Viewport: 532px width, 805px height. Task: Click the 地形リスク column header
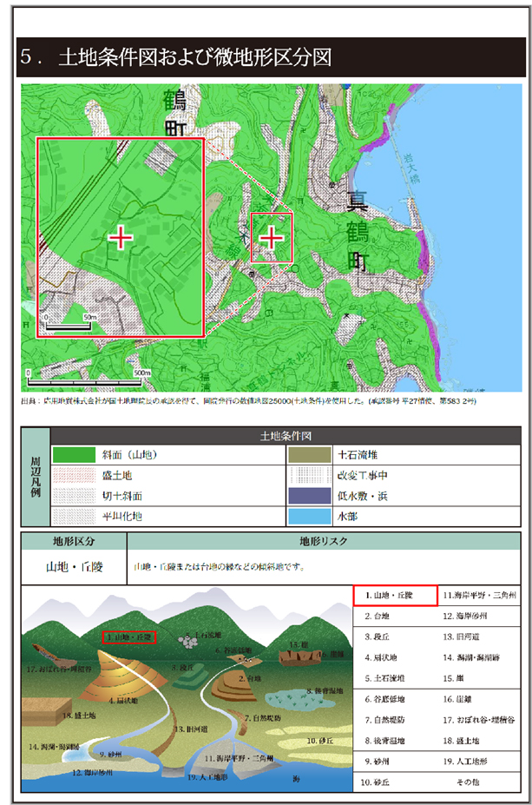[x=323, y=541]
